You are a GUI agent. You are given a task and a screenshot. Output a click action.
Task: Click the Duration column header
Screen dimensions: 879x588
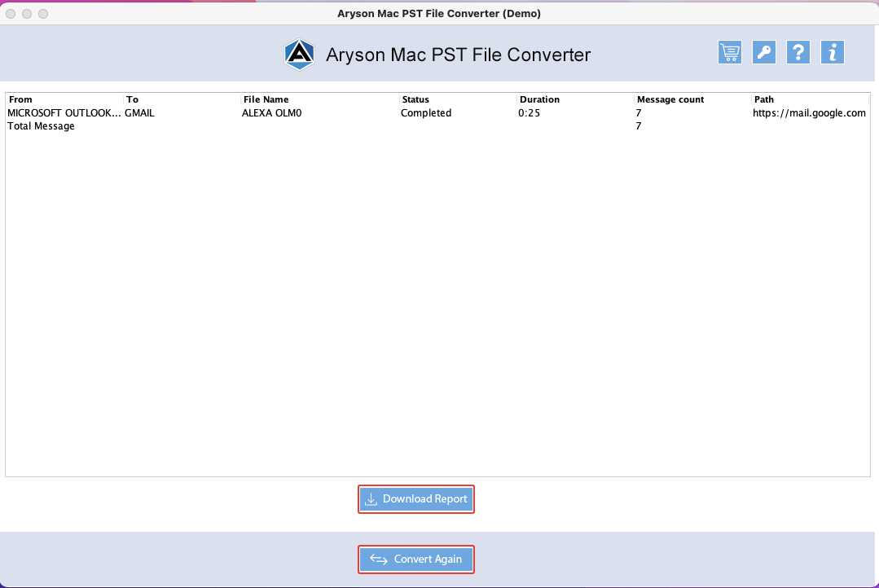575,99
